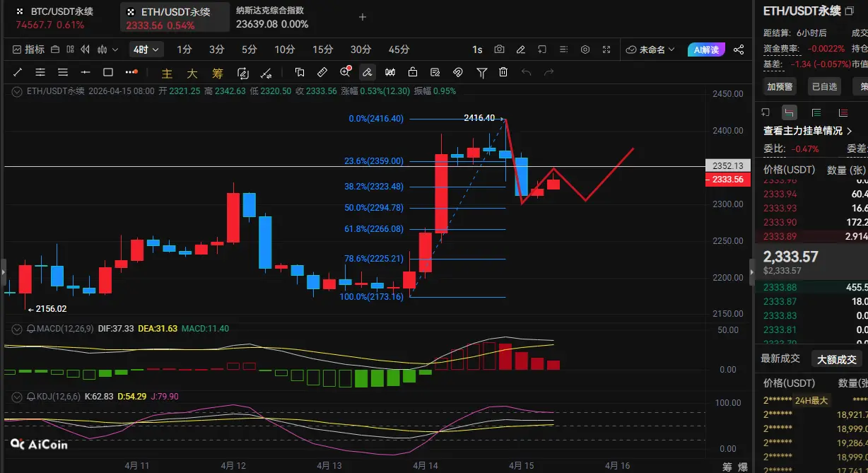Switch to the 45分 timeframe
Screen dimensions: 868x473
point(399,49)
